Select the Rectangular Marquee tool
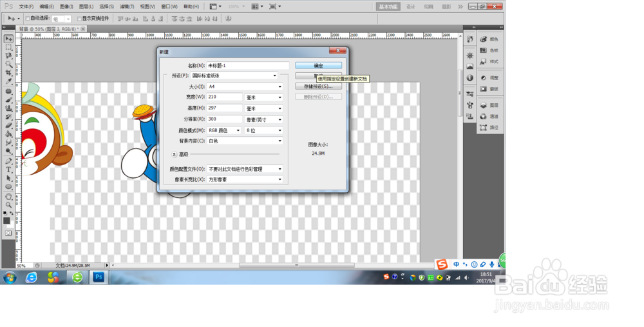Viewport: 644px width, 327px height. point(8,47)
